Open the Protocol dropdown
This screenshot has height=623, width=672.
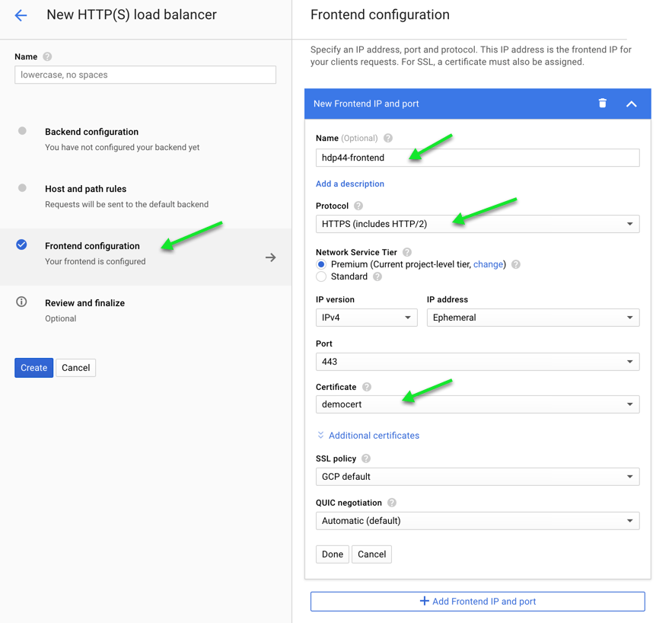point(477,224)
